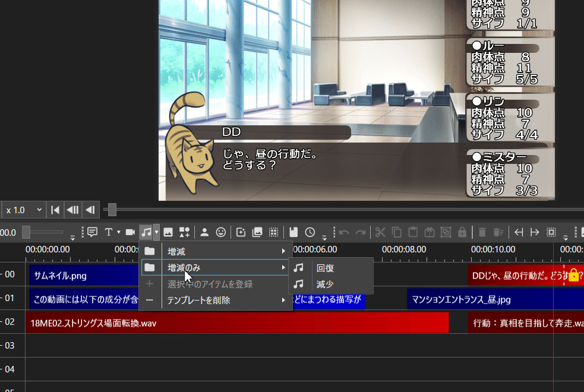Select the 増減のみ folder entry
Viewport: 584px width, 392px height.
(214, 267)
